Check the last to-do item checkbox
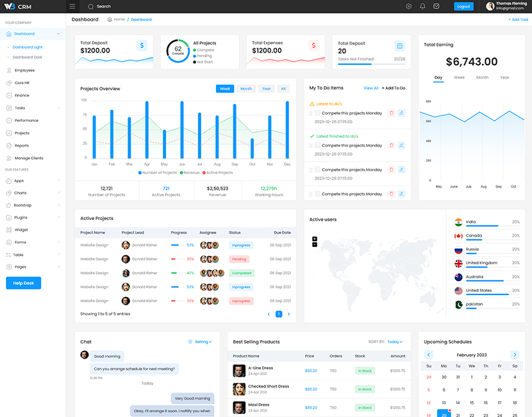532x417 pixels. click(x=317, y=194)
